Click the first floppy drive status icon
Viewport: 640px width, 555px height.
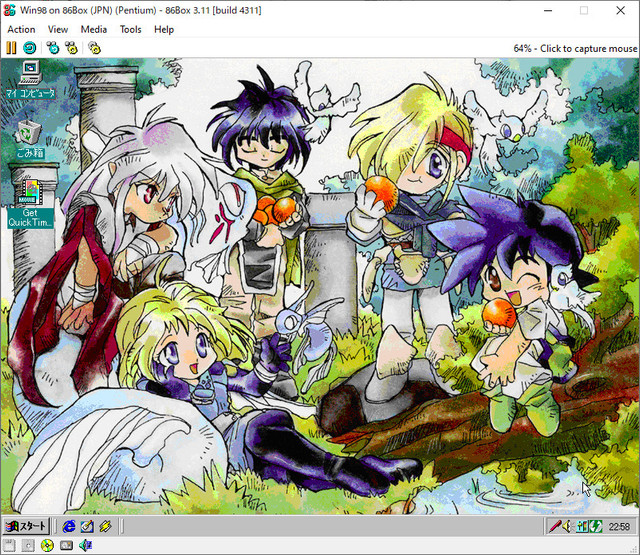tap(9, 545)
